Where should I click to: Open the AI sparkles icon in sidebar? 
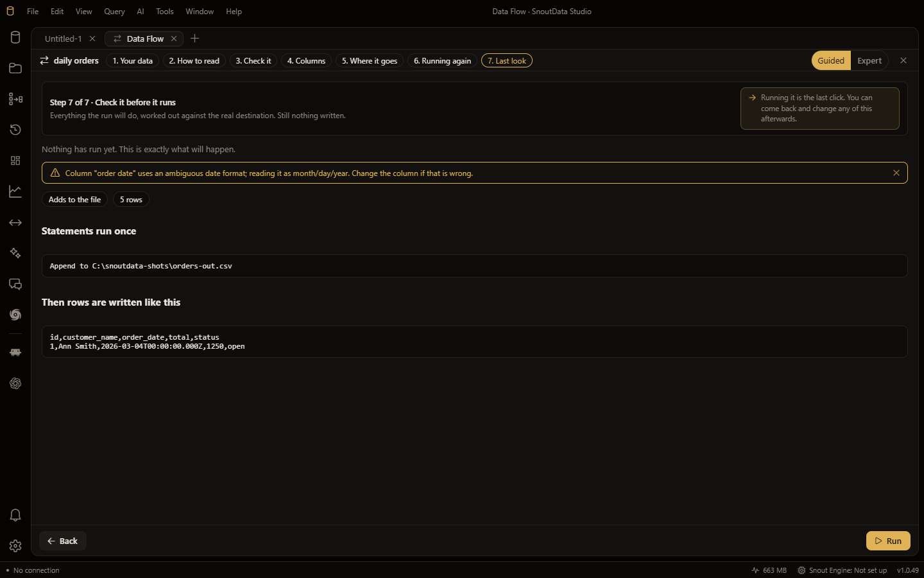pyautogui.click(x=15, y=253)
